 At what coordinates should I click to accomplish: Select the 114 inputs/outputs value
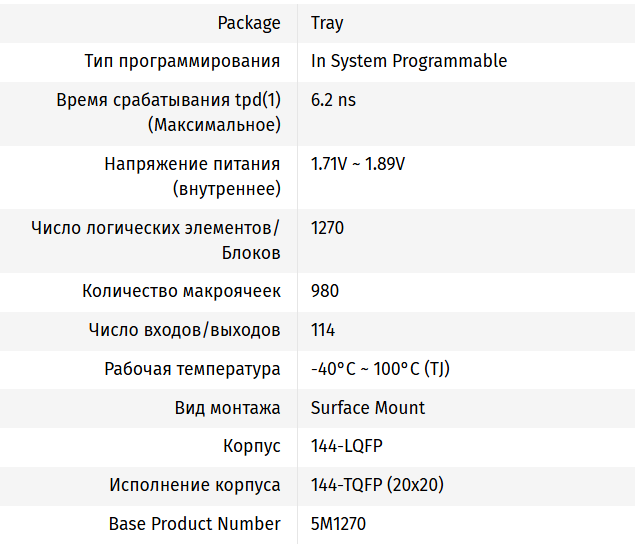(x=323, y=330)
